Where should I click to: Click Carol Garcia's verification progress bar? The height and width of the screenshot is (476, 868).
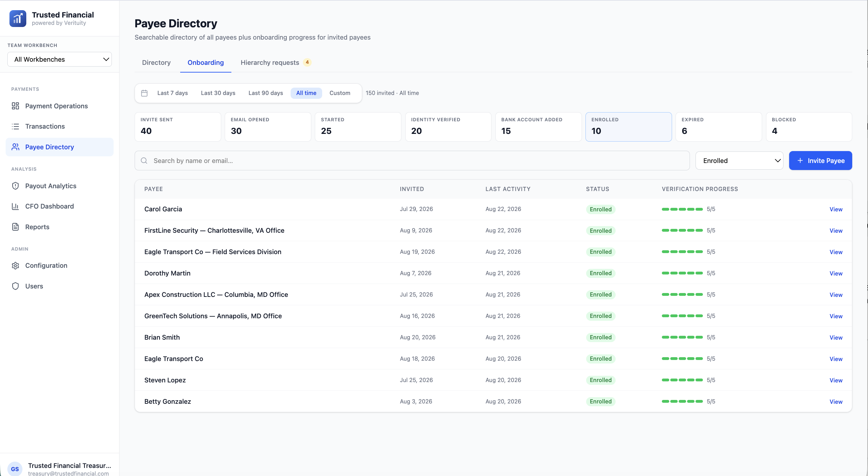(682, 209)
